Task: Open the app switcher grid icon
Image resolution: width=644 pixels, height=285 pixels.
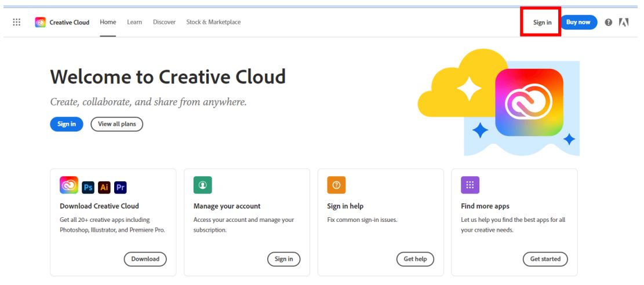Action: click(x=17, y=22)
